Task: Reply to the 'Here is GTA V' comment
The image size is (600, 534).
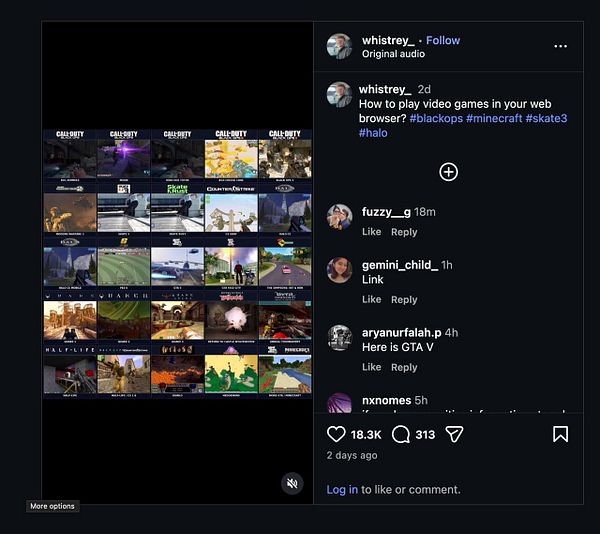Action: (404, 368)
